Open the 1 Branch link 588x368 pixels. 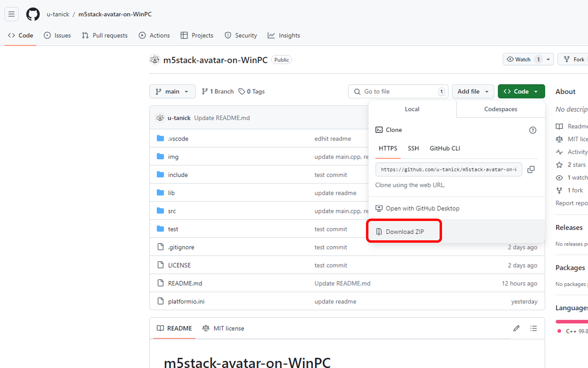click(218, 91)
